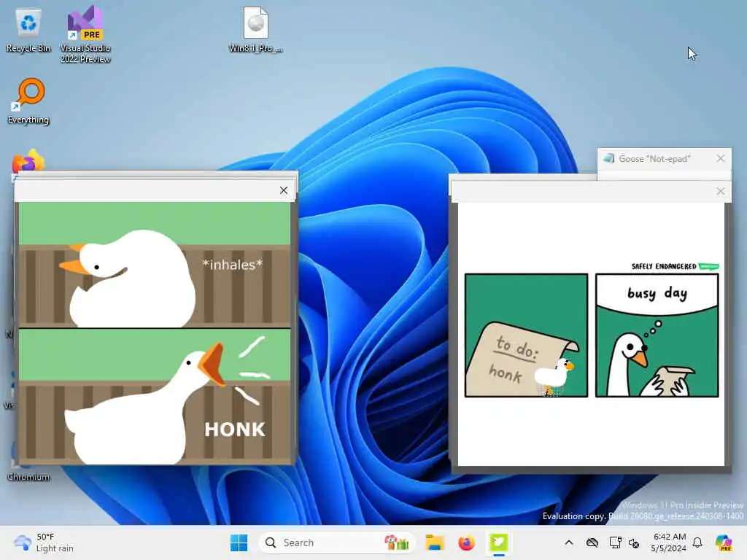Open the notification bell
Viewport: 747px width, 560px height.
(x=697, y=542)
